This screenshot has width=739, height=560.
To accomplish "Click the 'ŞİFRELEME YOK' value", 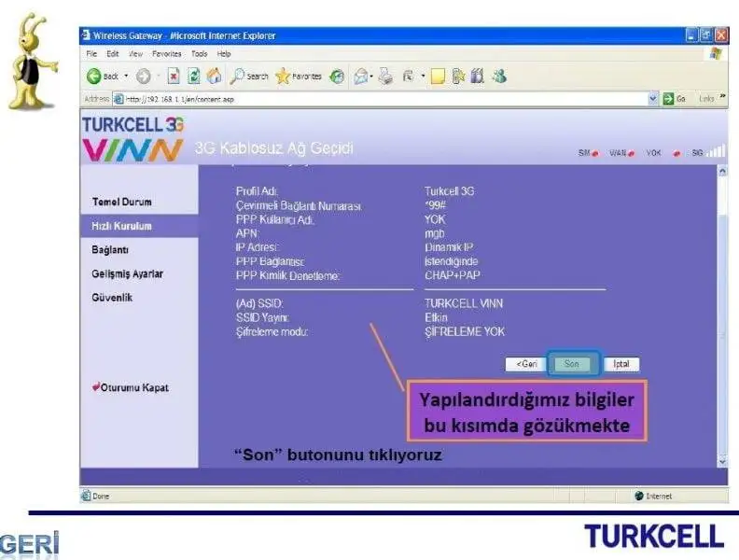I will 465,331.
